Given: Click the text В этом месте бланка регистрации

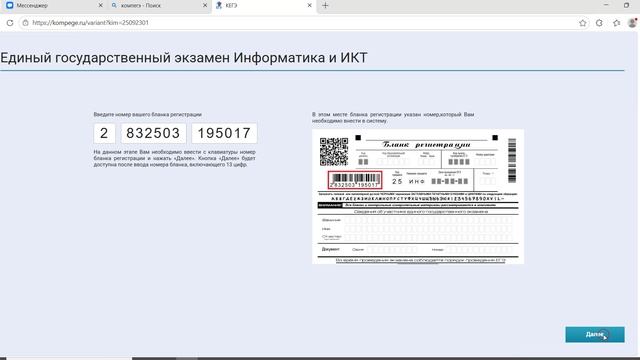Looking at the screenshot, I should [393, 118].
